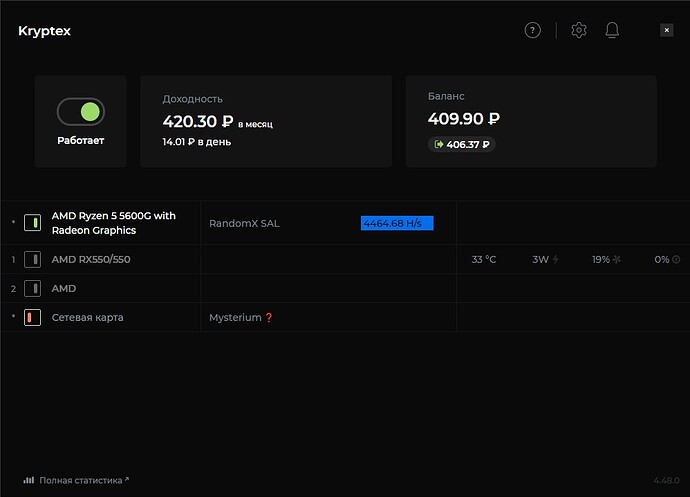The height and width of the screenshot is (497, 690).
Task: Toggle the second AMD device switch
Action: tap(33, 288)
